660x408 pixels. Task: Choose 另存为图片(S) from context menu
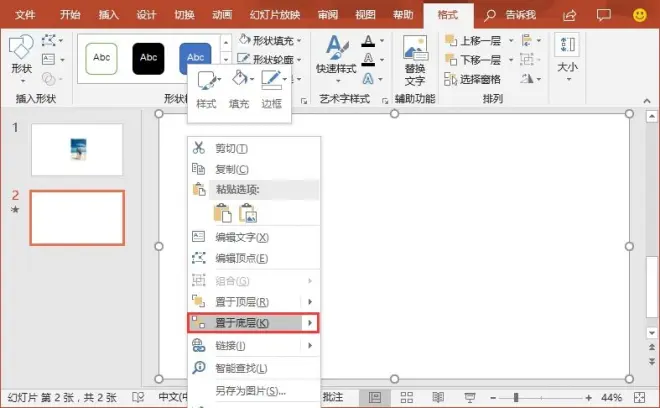tap(254, 391)
